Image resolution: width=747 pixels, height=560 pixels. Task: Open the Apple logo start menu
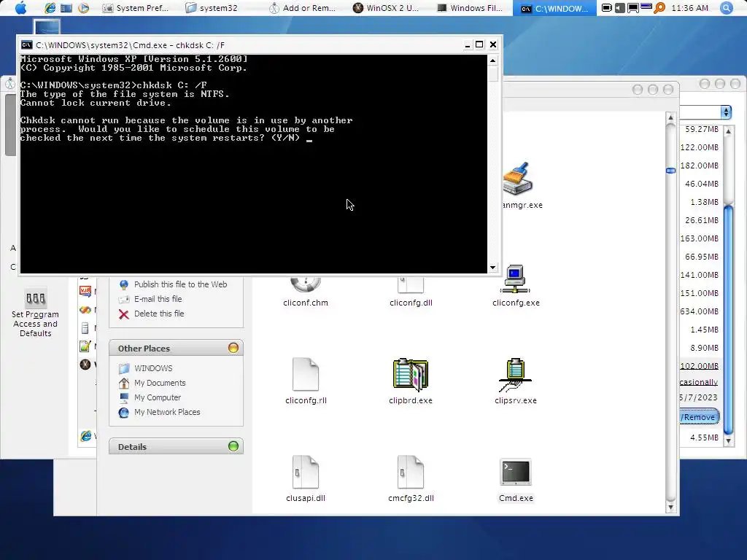click(20, 7)
